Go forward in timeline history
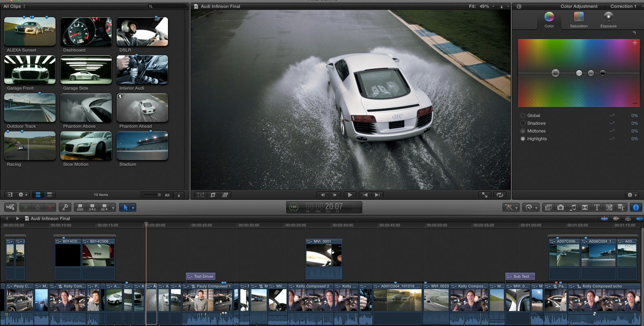Image resolution: width=644 pixels, height=326 pixels. coord(18,218)
